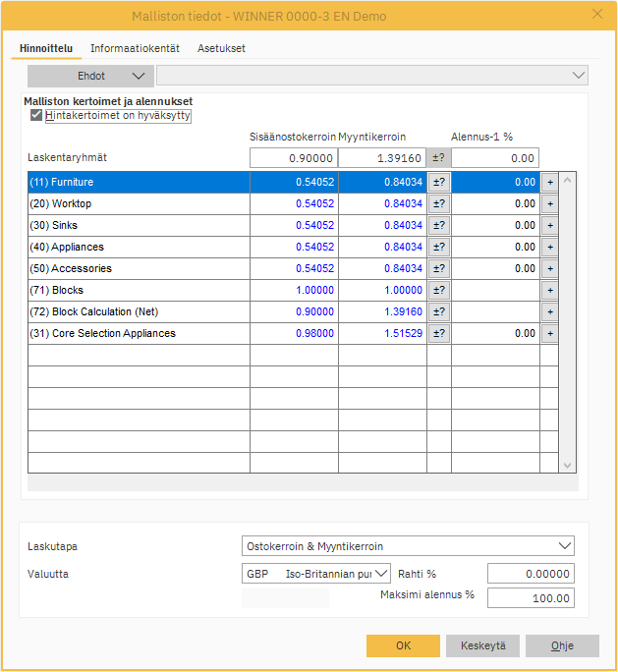Screen dimensions: 618x672
Task: Click the ±? button in Blocks row
Action: [x=438, y=290]
